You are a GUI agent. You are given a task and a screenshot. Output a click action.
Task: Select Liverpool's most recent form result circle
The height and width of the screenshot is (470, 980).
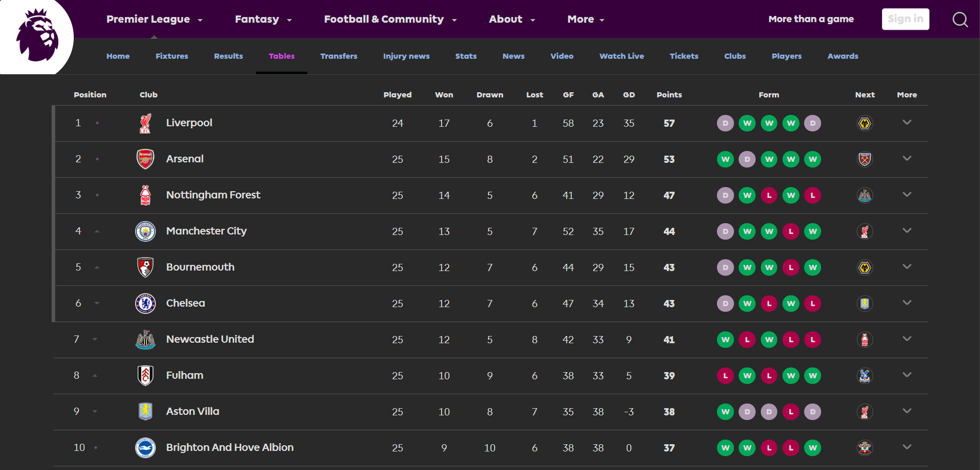(x=813, y=123)
